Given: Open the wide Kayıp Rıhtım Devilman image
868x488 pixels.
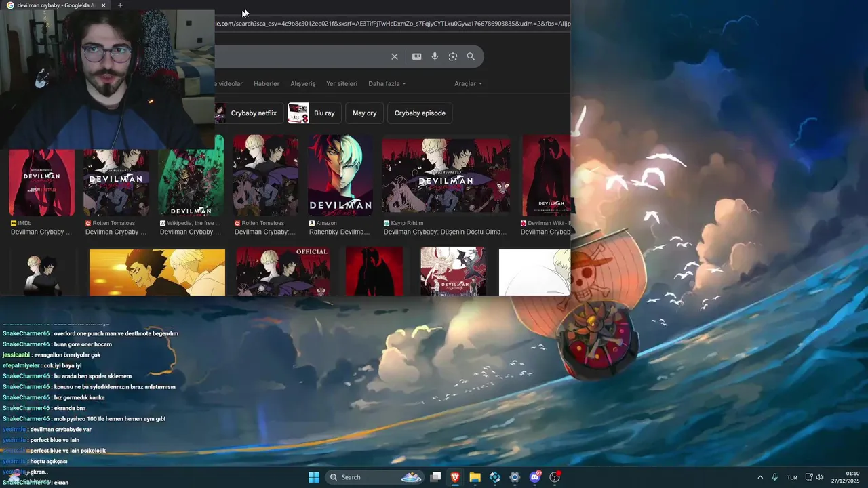Looking at the screenshot, I should point(446,176).
